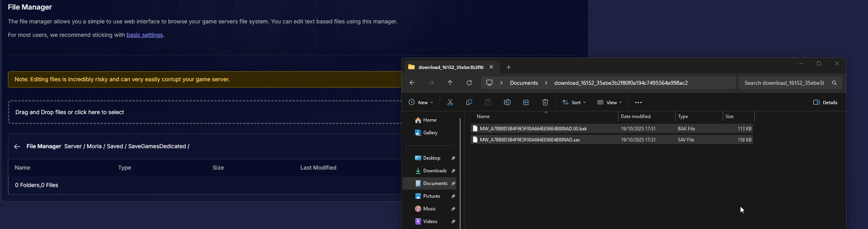Navigate back in File Explorer

click(x=412, y=83)
